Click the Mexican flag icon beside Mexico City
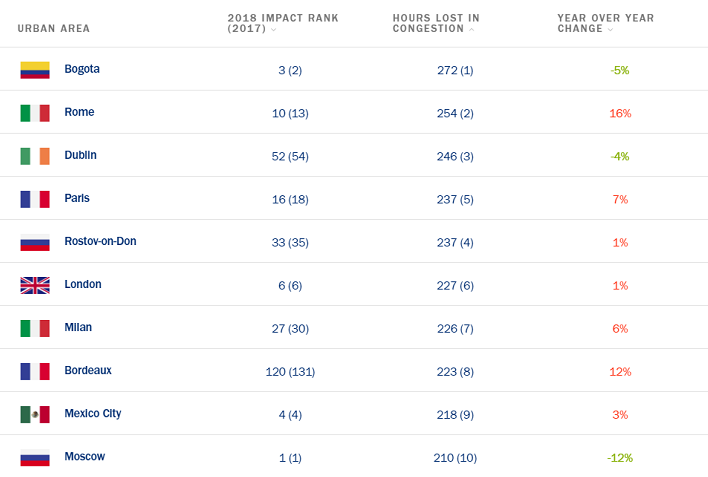Image resolution: width=708 pixels, height=477 pixels. 35,415
